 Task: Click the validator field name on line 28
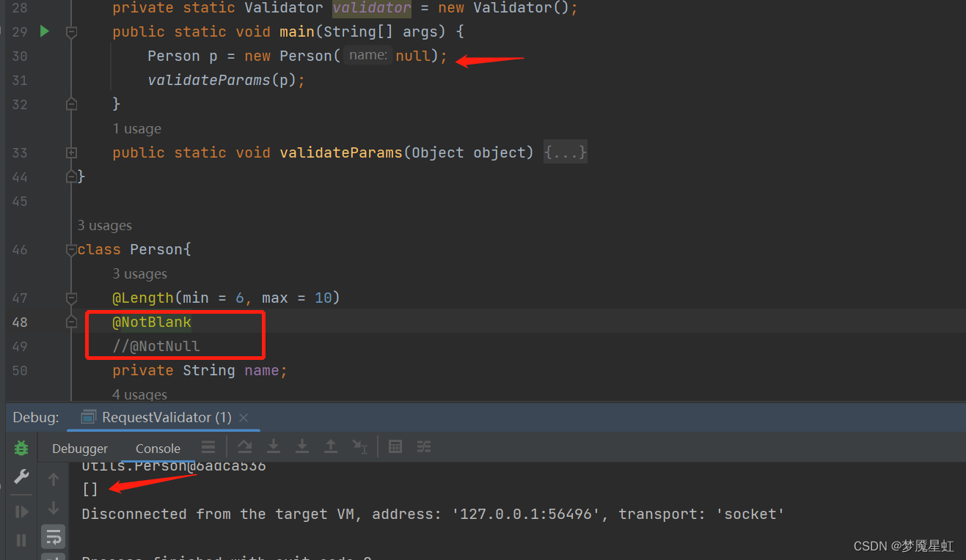click(x=372, y=8)
